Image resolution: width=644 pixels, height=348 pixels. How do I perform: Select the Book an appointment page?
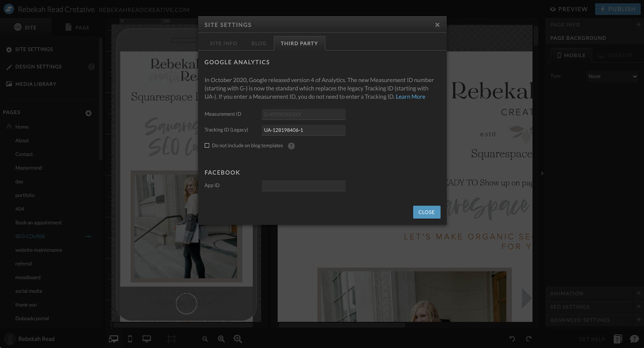[39, 223]
